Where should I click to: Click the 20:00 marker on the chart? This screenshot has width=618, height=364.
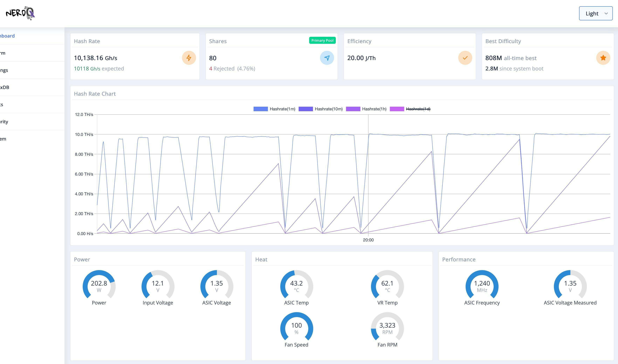pyautogui.click(x=368, y=240)
